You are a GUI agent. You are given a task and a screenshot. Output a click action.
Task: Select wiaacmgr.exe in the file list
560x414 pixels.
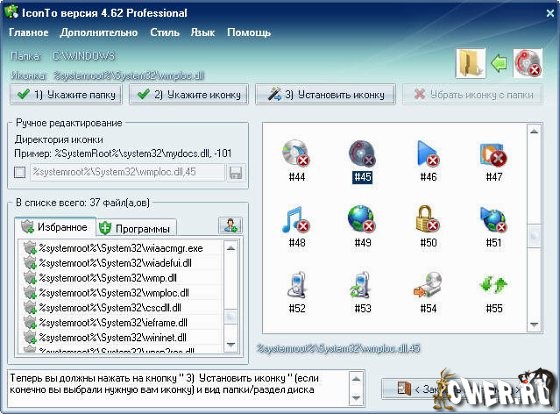click(x=121, y=248)
